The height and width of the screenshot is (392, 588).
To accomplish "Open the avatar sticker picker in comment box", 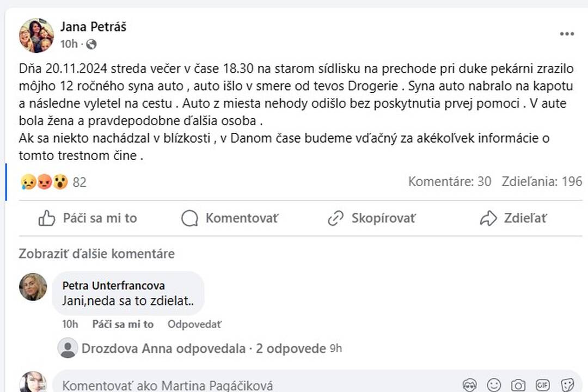I will tap(469, 385).
